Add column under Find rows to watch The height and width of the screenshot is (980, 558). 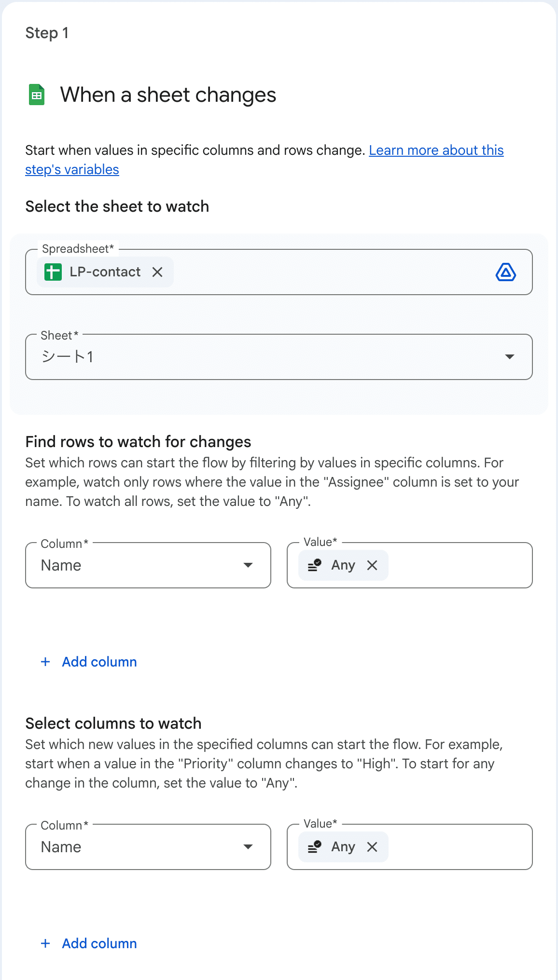99,662
